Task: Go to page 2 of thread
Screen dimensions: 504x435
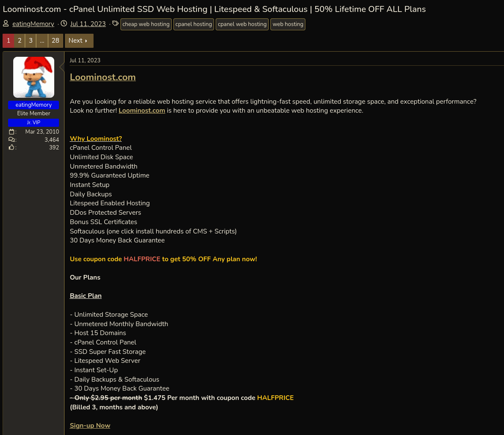Action: coord(20,41)
